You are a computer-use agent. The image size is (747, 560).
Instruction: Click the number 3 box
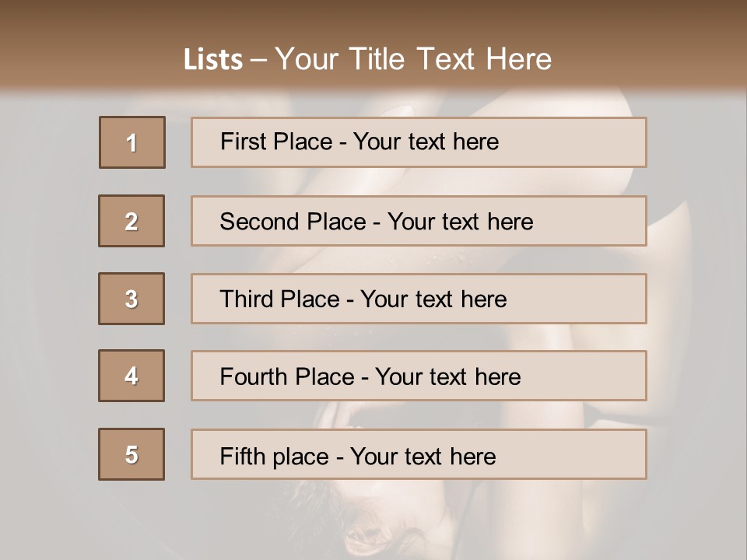(x=132, y=299)
